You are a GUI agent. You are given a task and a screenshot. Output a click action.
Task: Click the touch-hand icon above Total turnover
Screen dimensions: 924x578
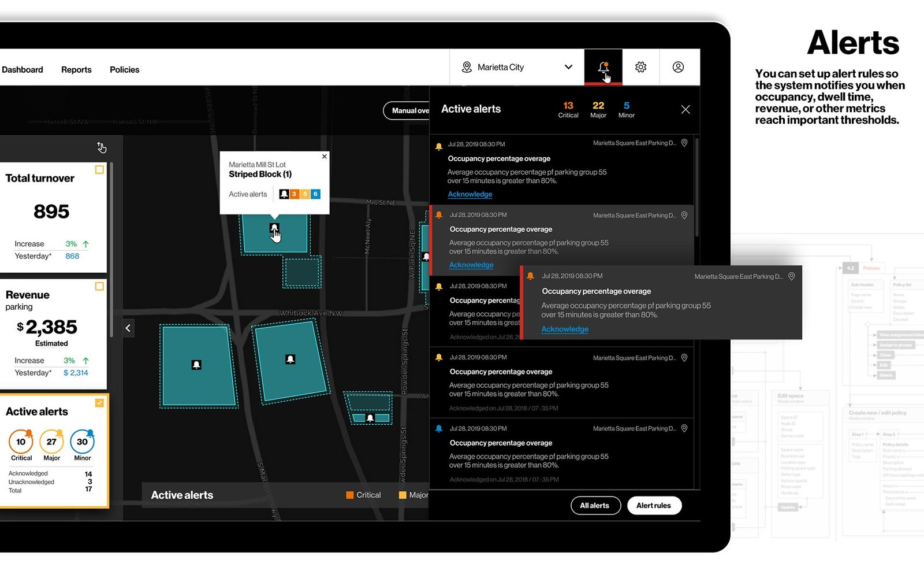[x=102, y=148]
